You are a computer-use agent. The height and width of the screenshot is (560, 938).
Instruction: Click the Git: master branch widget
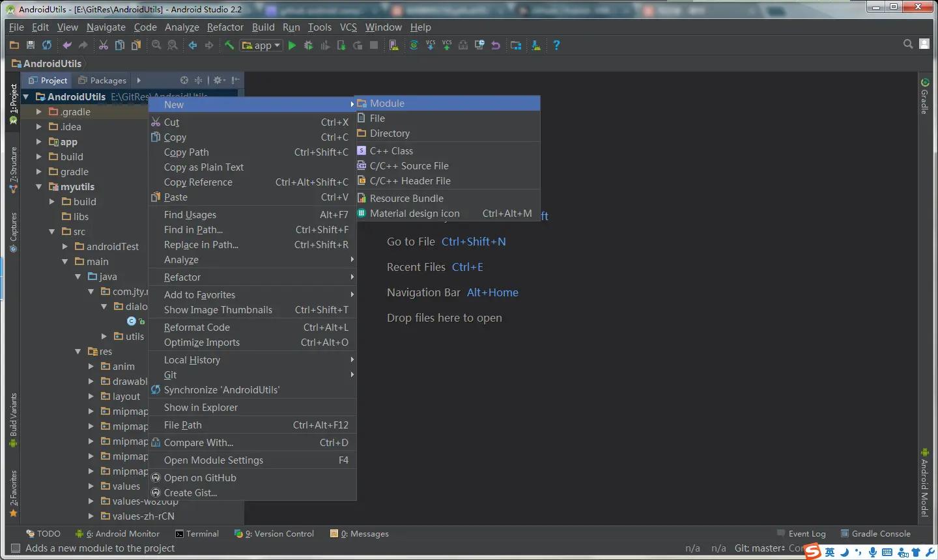tap(760, 548)
